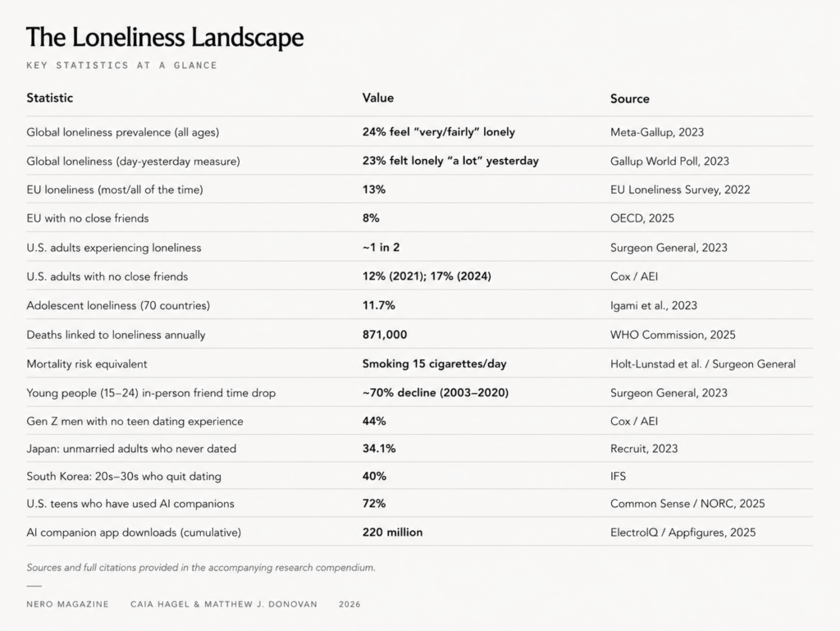Image resolution: width=840 pixels, height=631 pixels.
Task: Click the '~70% decline (2003–2020)' value
Action: 436,393
